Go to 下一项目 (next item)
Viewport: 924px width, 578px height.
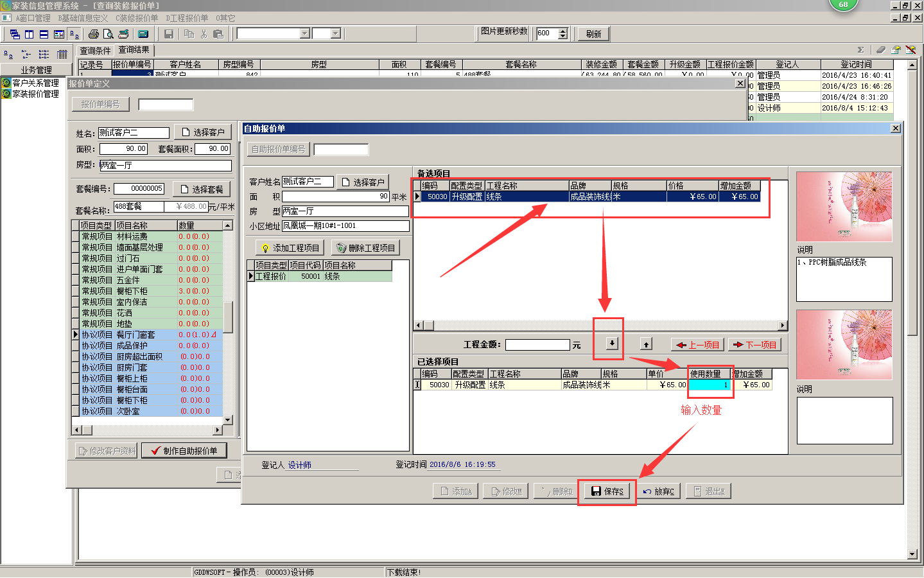[754, 345]
